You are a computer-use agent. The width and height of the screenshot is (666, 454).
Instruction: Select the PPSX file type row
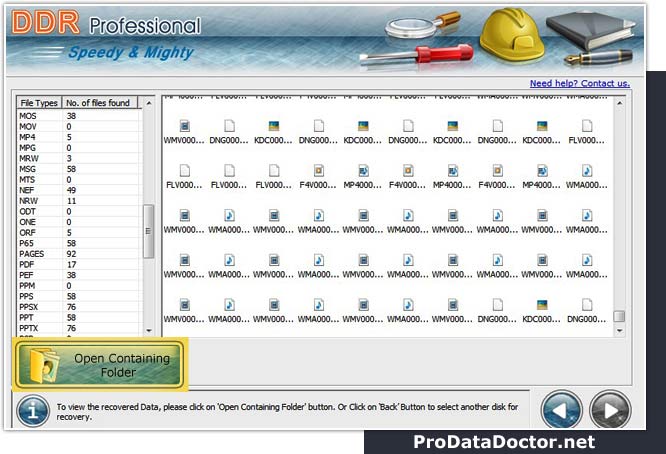pos(79,307)
